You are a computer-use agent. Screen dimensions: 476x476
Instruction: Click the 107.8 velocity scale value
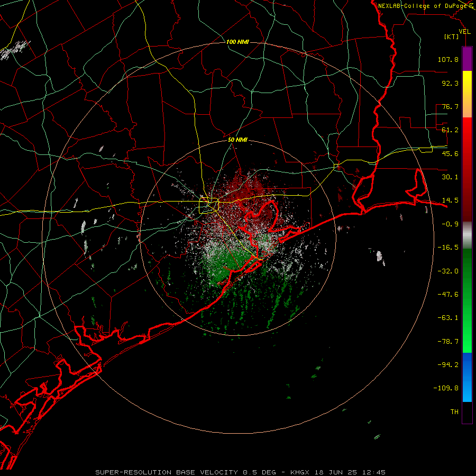click(x=448, y=59)
